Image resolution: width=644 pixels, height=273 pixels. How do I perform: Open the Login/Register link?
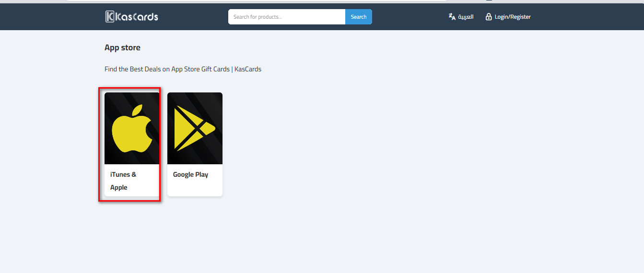click(x=513, y=17)
